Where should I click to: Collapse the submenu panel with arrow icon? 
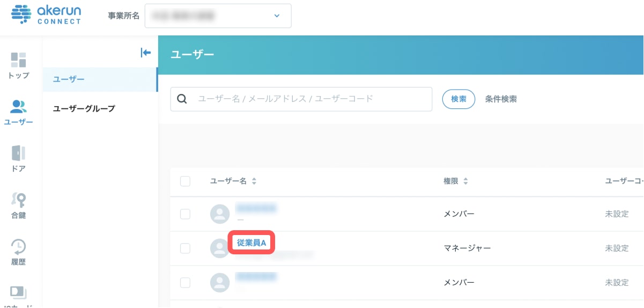click(146, 52)
